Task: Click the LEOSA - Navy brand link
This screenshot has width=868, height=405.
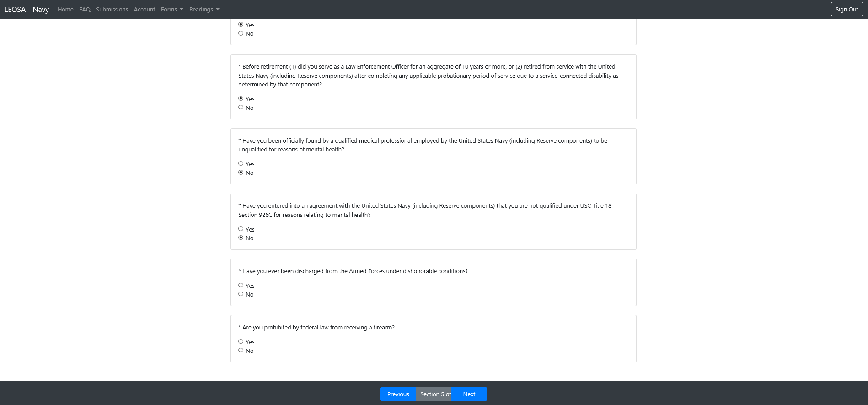Action: 27,10
